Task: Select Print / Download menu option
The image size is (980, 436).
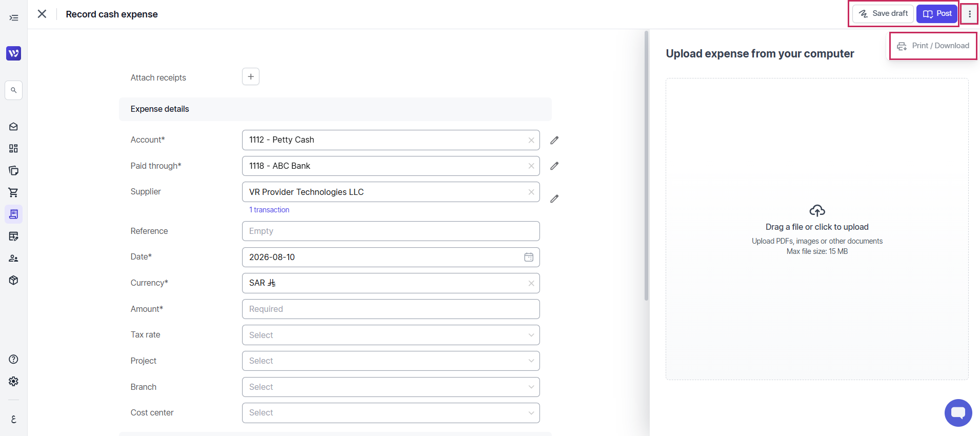Action: [933, 46]
